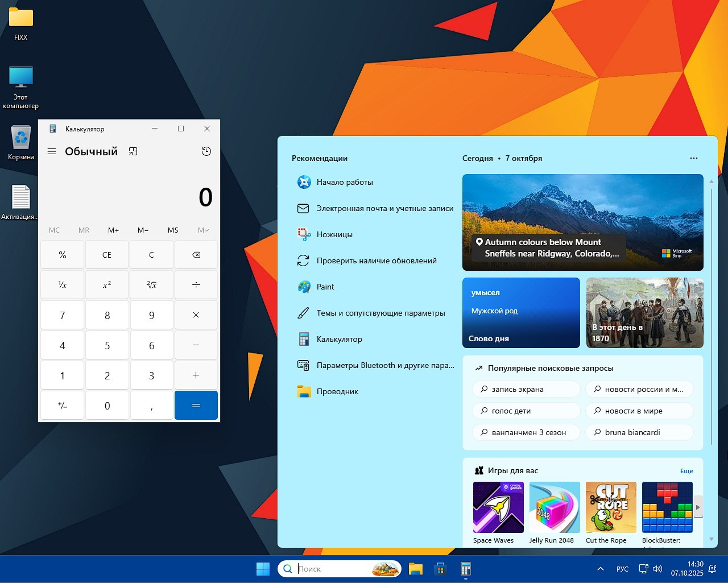Click the square root button

[151, 284]
